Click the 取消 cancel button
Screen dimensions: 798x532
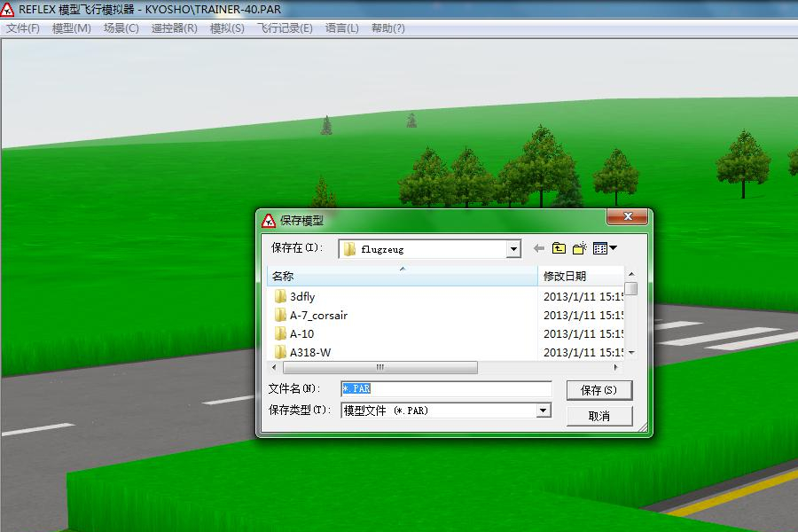pos(599,416)
